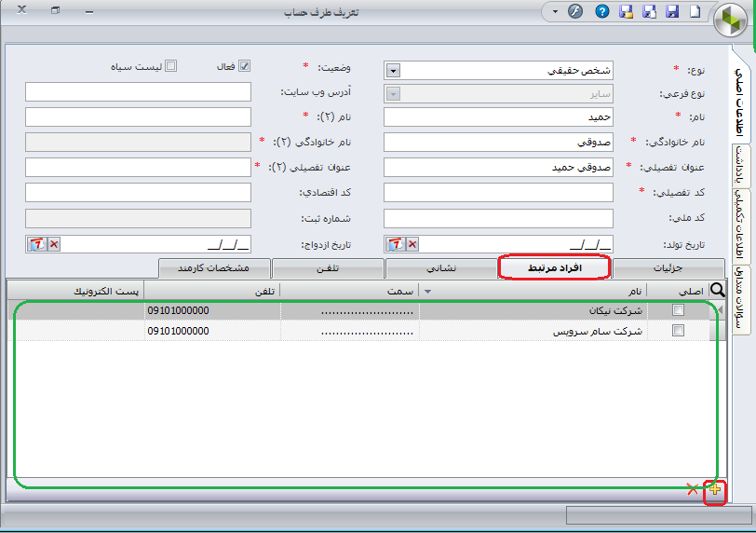Select the شرکت نیکان name cell
Viewport: 756px width, 533px height.
pyautogui.click(x=533, y=310)
